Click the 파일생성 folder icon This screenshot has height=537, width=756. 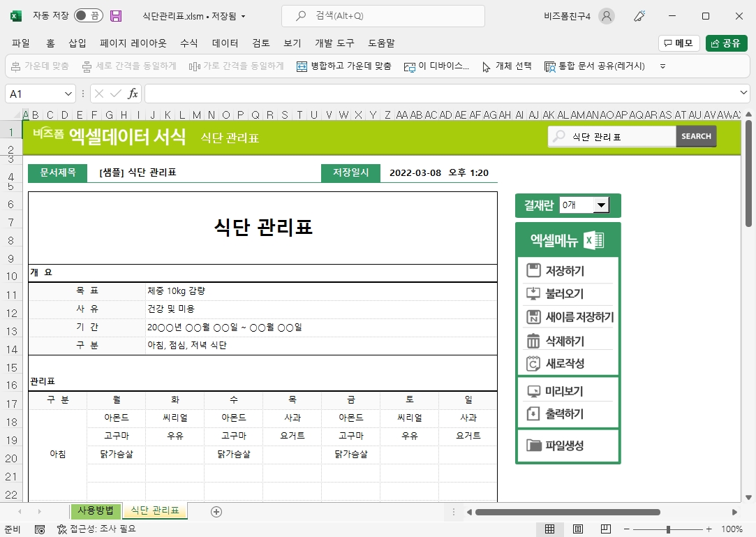(533, 446)
